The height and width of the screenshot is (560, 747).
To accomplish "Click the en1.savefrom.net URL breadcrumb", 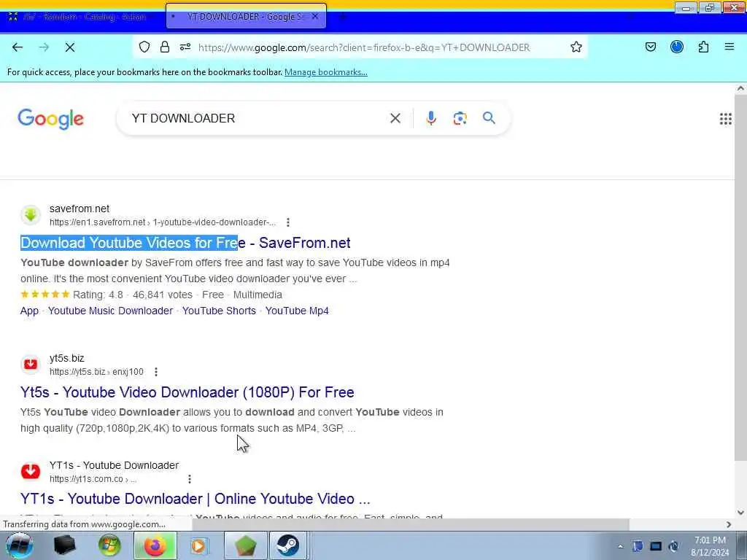I will [163, 222].
